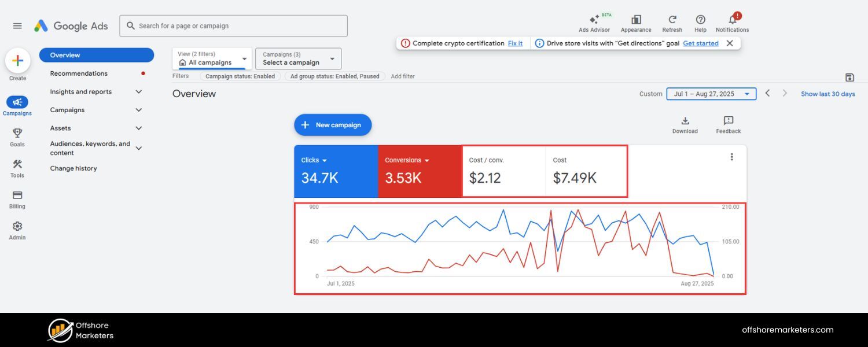868x347 pixels.
Task: Send feedback about the overview page
Action: 727,124
